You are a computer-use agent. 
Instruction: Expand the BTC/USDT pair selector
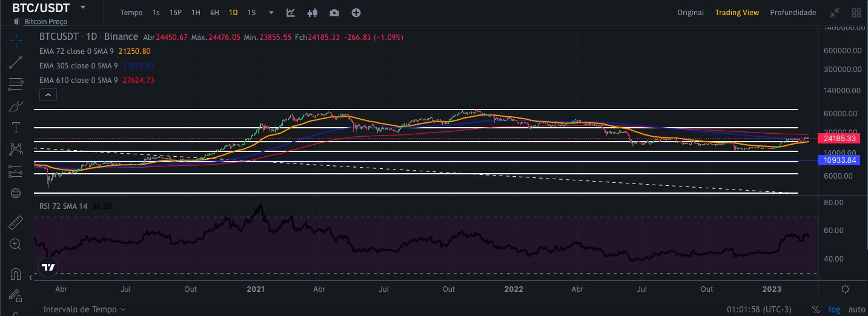click(x=82, y=7)
